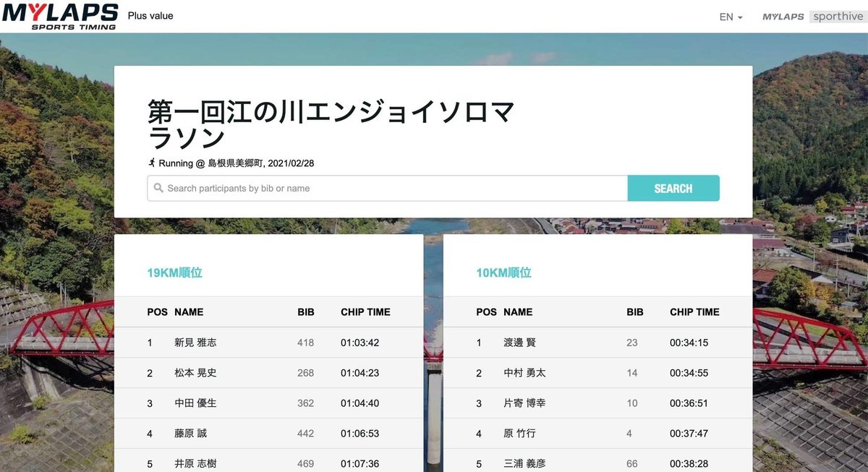Select runner 中田 優生 in 19KM table
The image size is (868, 472).
coord(195,403)
